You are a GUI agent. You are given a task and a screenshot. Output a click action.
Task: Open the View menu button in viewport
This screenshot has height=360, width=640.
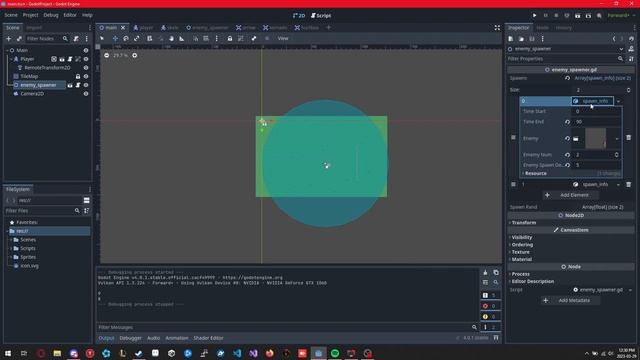[283, 38]
